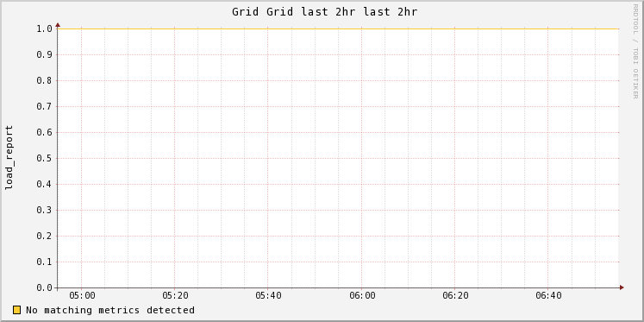
Task: Click the RRDTOOL / TOBI OETIKER watermark
Action: [635, 51]
